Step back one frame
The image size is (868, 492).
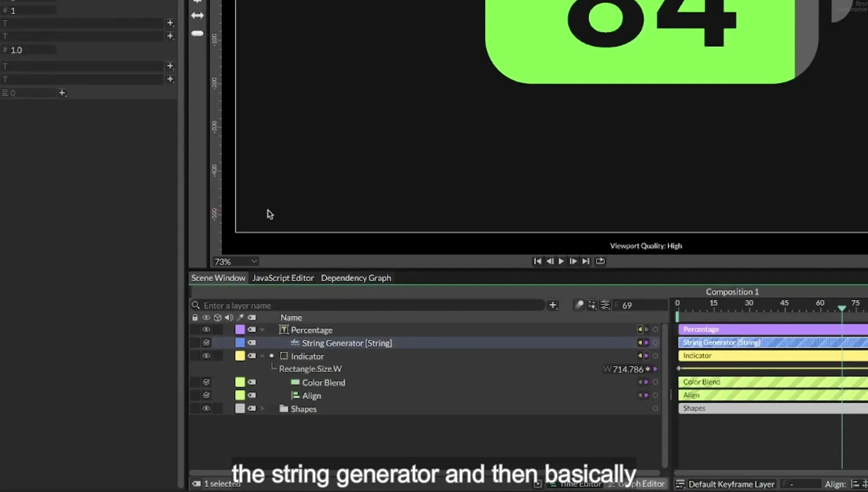pos(550,261)
